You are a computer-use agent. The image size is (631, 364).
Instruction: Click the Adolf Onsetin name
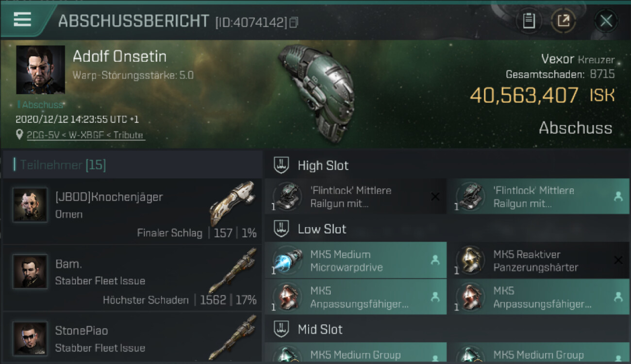(x=119, y=57)
